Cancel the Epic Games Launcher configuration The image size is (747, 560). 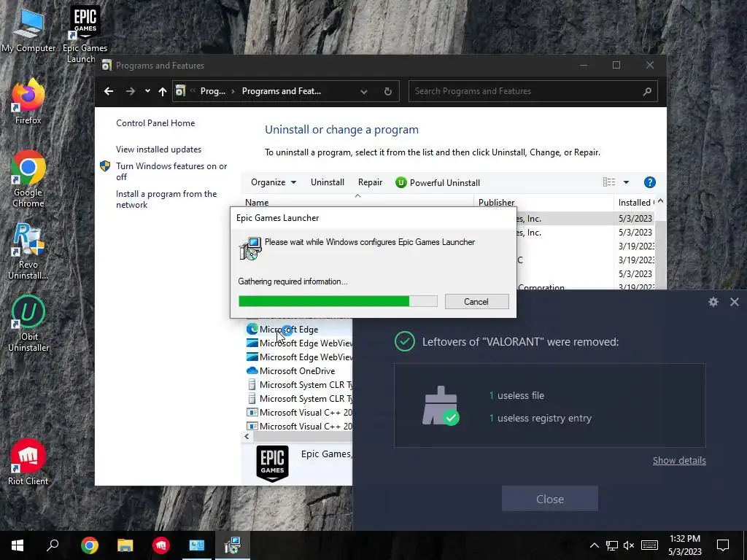[x=476, y=301]
